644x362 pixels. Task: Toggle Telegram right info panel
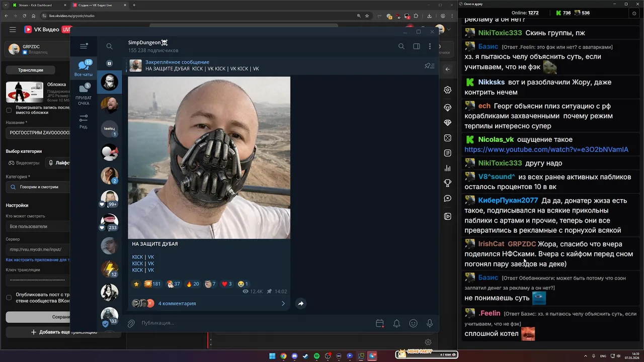click(x=417, y=46)
